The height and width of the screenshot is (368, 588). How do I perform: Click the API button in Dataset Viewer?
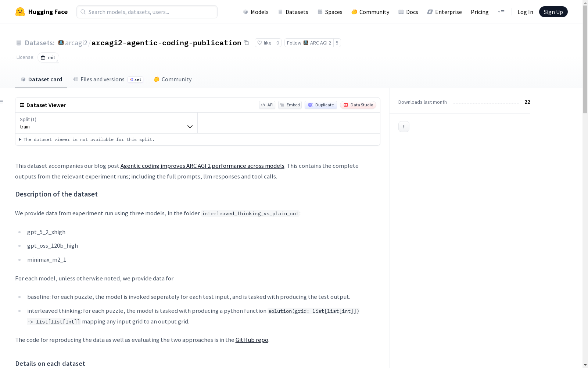[x=267, y=105]
